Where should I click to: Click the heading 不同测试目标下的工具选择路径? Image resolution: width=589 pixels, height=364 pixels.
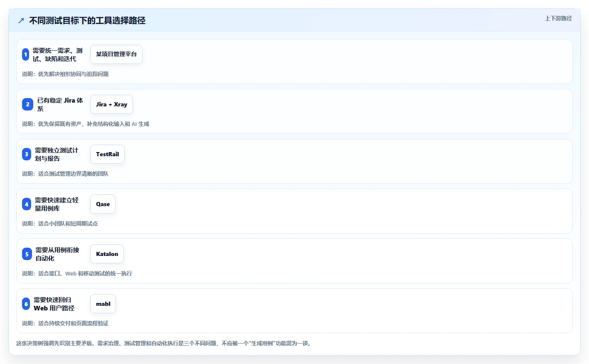[x=87, y=20]
